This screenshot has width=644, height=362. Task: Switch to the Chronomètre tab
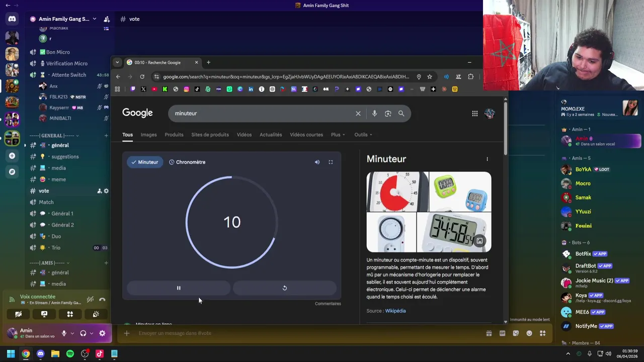tap(187, 162)
